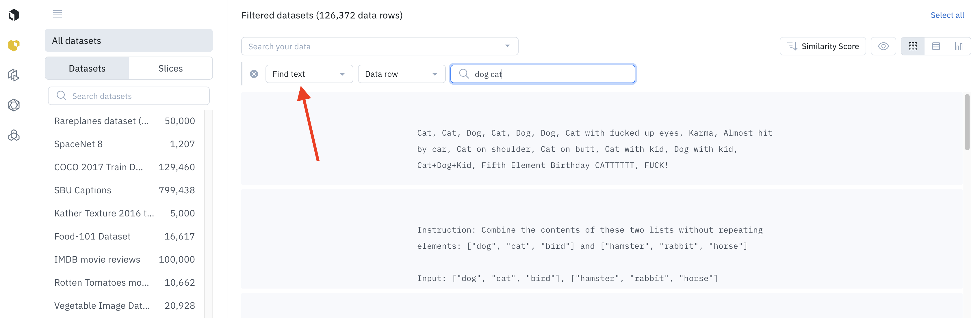Open the SBU Captions dataset
Screen dimensions: 980x318
click(x=125, y=190)
